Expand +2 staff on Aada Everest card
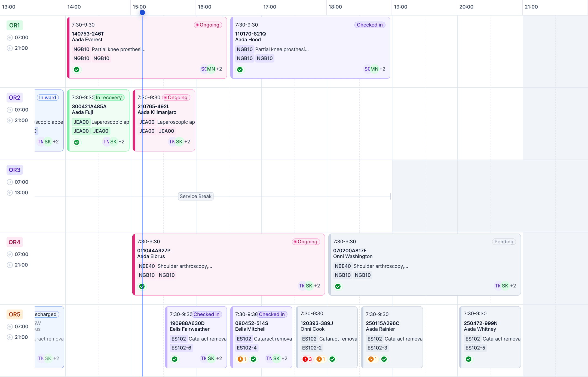 click(219, 69)
